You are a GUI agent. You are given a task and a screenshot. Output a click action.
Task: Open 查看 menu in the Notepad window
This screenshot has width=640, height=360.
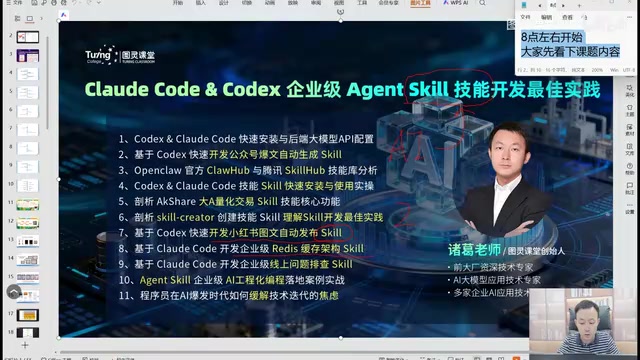pyautogui.click(x=567, y=17)
